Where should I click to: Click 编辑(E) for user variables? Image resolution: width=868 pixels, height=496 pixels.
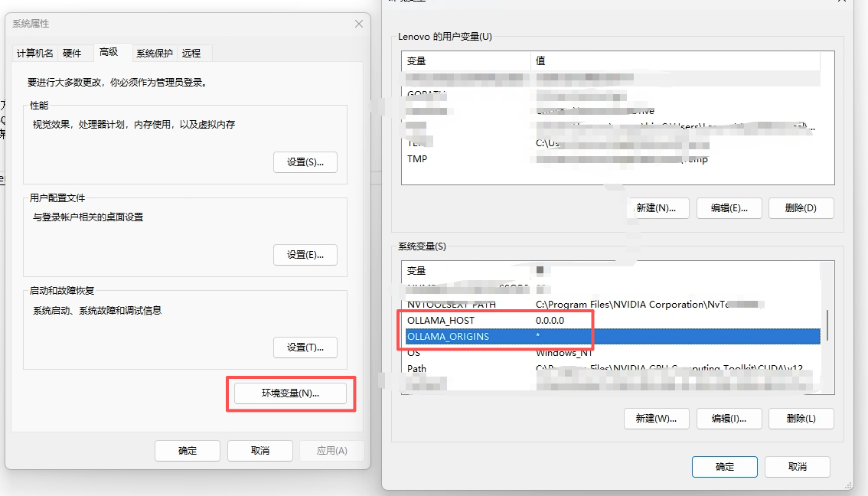[729, 207]
